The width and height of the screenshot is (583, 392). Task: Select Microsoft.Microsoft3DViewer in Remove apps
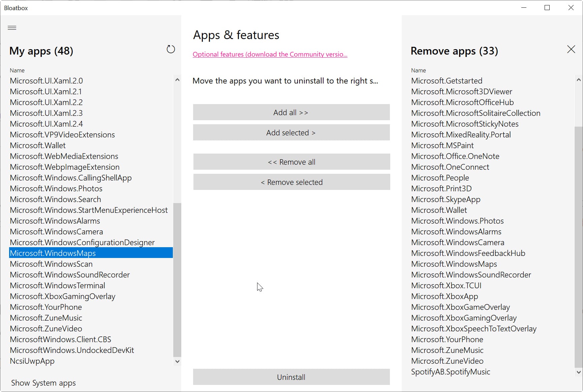pos(492,92)
